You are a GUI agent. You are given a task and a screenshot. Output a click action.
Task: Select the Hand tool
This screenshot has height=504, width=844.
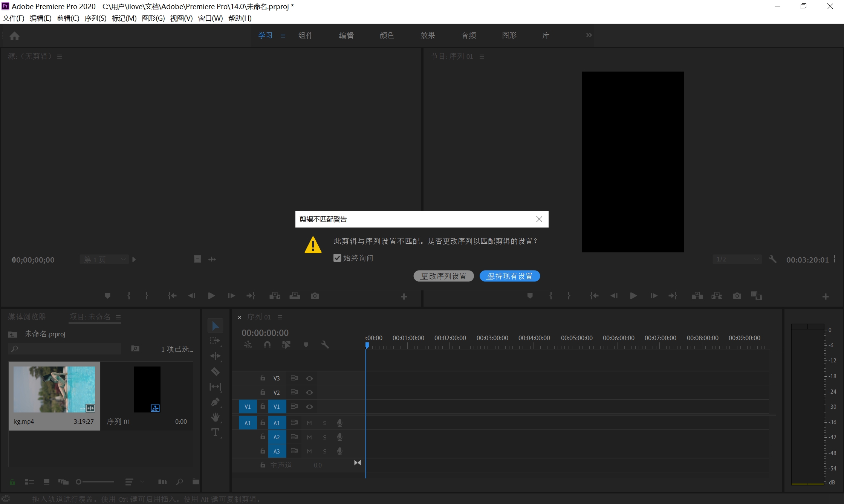[215, 417]
